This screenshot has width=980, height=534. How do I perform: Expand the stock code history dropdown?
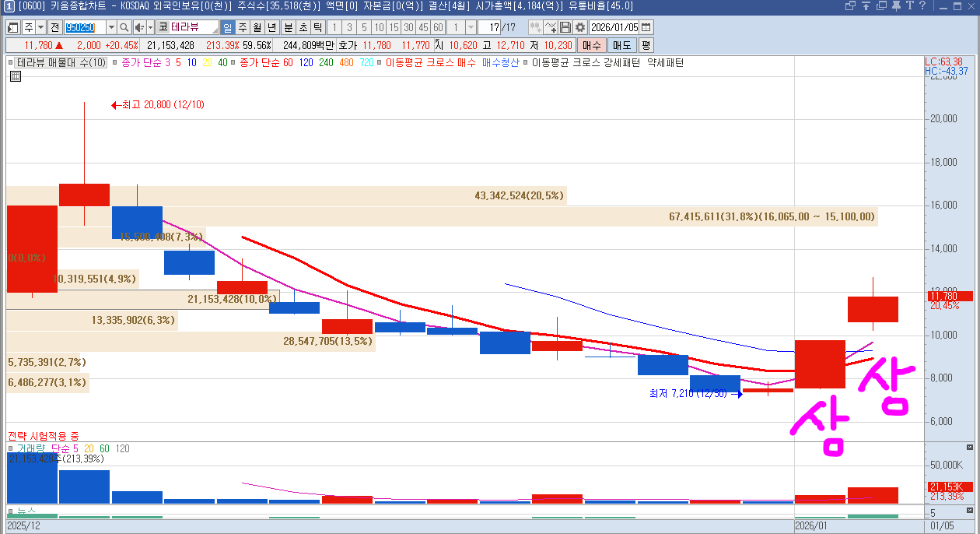[x=110, y=27]
